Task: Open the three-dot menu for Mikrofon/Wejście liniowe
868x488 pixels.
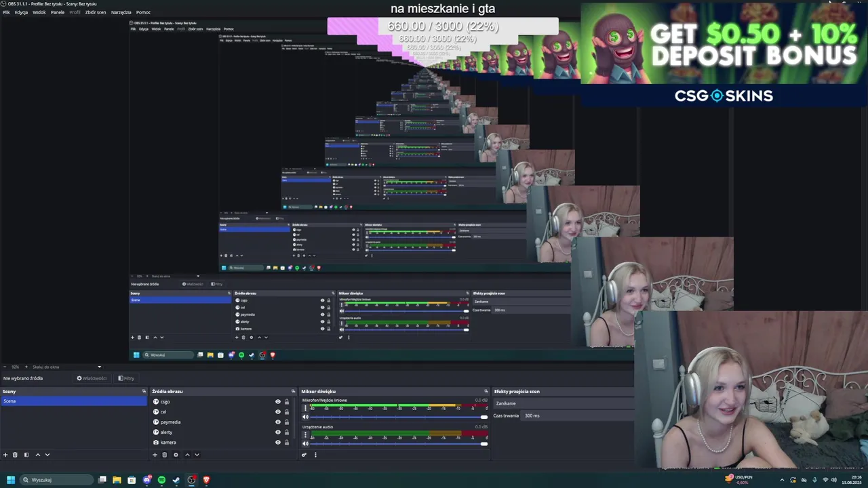Action: click(305, 408)
